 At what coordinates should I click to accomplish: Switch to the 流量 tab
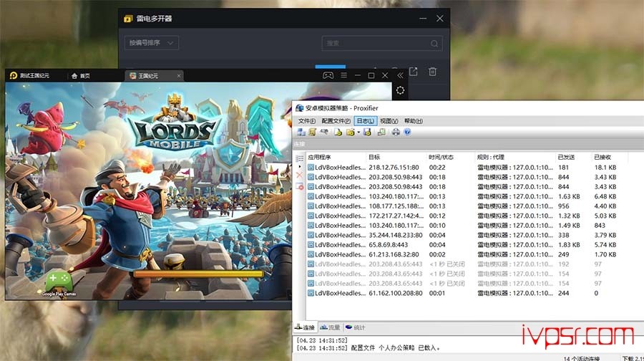coord(330,327)
